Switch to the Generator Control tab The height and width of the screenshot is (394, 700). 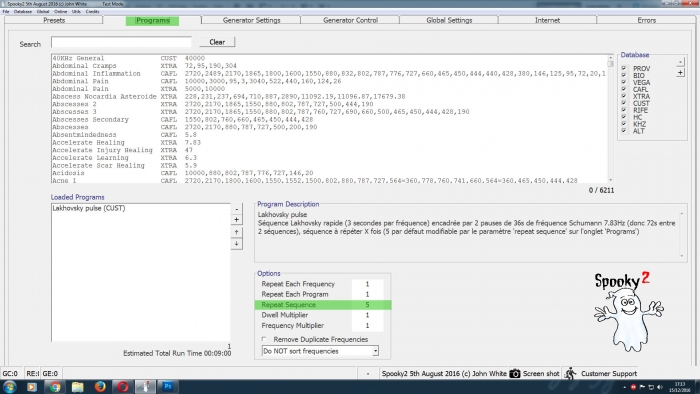pyautogui.click(x=350, y=20)
